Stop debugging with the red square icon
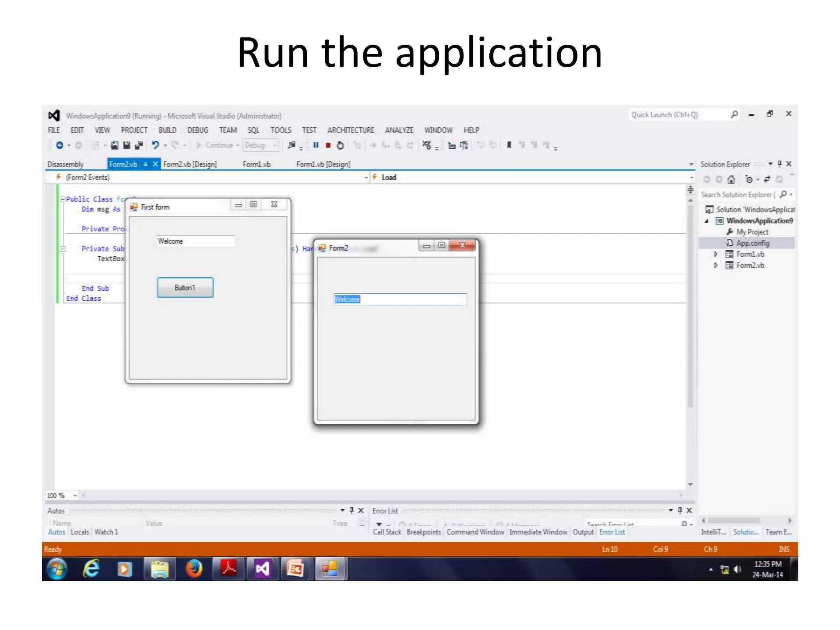Viewport: 840px width, 630px height. 328,145
